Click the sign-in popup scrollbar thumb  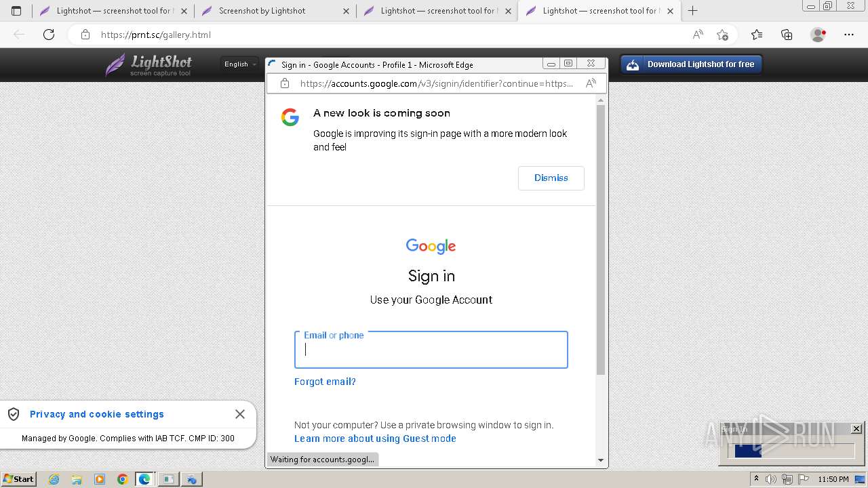click(600, 240)
